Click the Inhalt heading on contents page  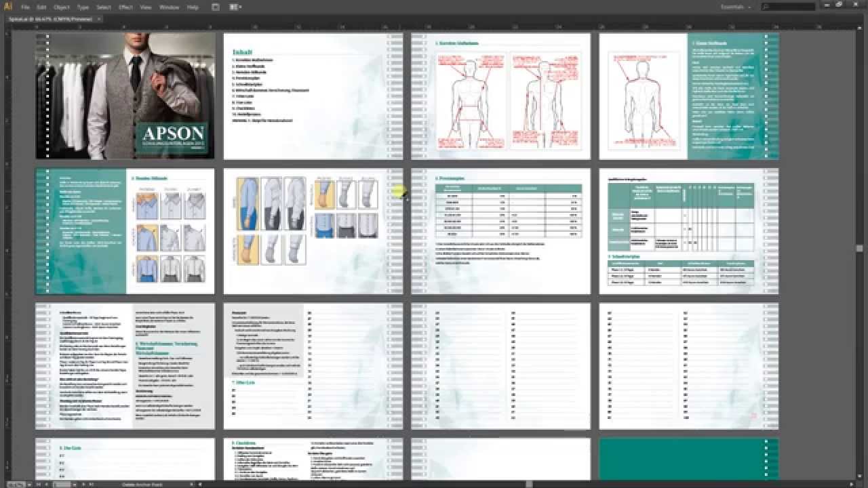242,52
